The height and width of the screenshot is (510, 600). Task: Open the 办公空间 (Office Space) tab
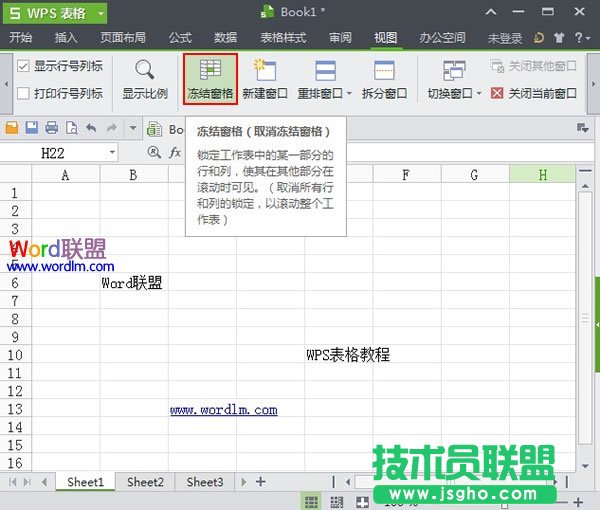442,37
